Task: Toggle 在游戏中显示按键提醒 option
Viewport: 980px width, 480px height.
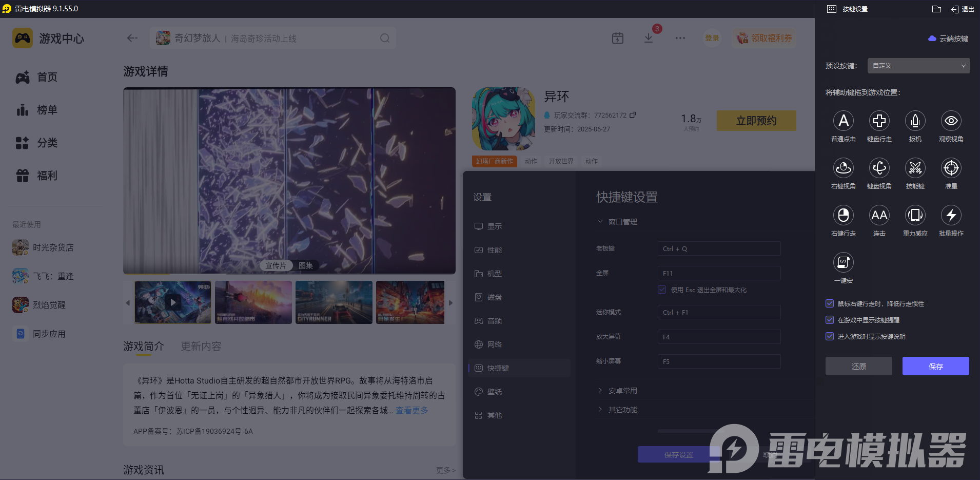Action: [x=829, y=320]
